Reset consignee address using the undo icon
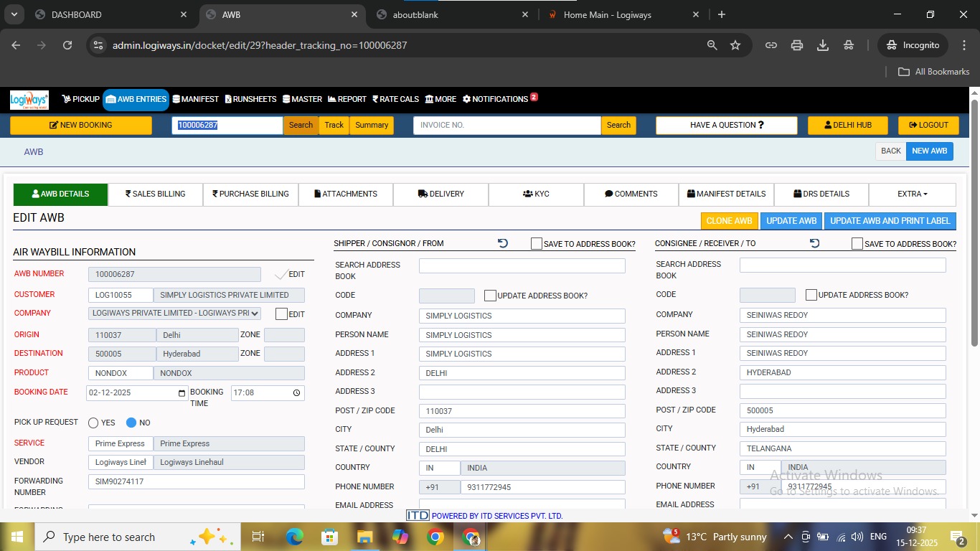Viewport: 980px width, 551px height. tap(814, 244)
